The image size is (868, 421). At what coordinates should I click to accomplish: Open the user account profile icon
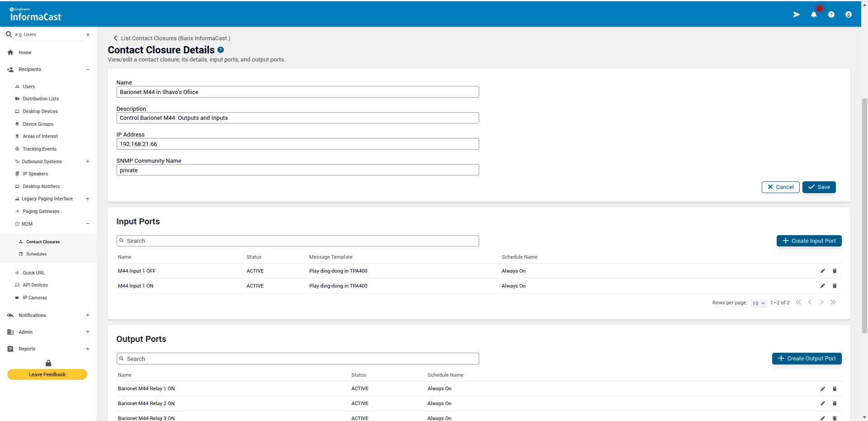point(848,14)
